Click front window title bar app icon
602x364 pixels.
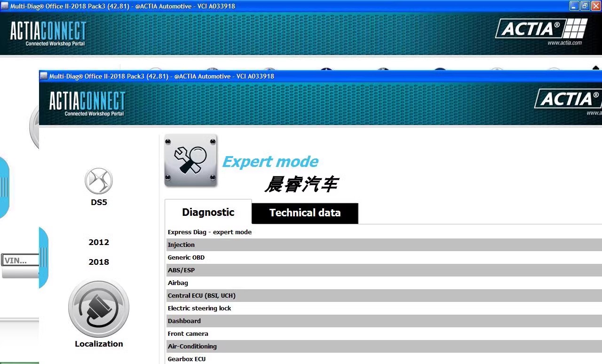(x=44, y=76)
